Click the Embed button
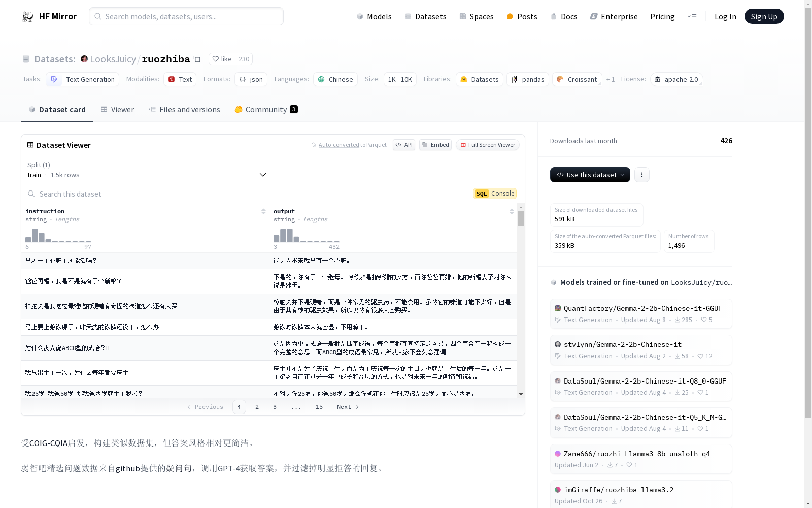The height and width of the screenshot is (508, 812). [435, 145]
